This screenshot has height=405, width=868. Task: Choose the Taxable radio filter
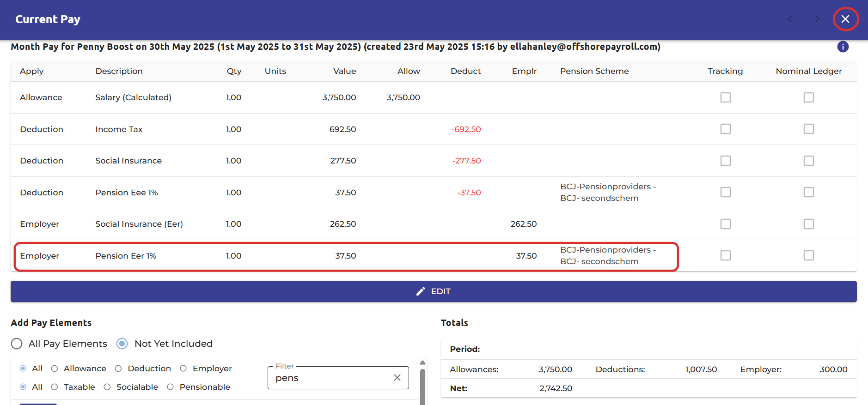(x=55, y=387)
